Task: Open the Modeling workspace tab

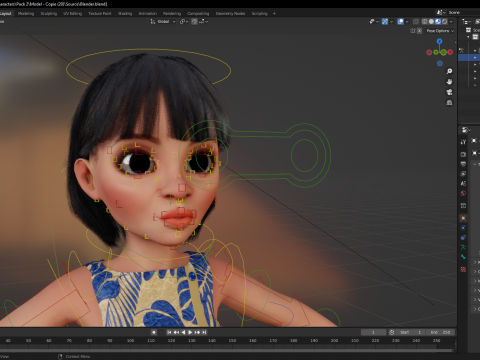Action: [26, 14]
